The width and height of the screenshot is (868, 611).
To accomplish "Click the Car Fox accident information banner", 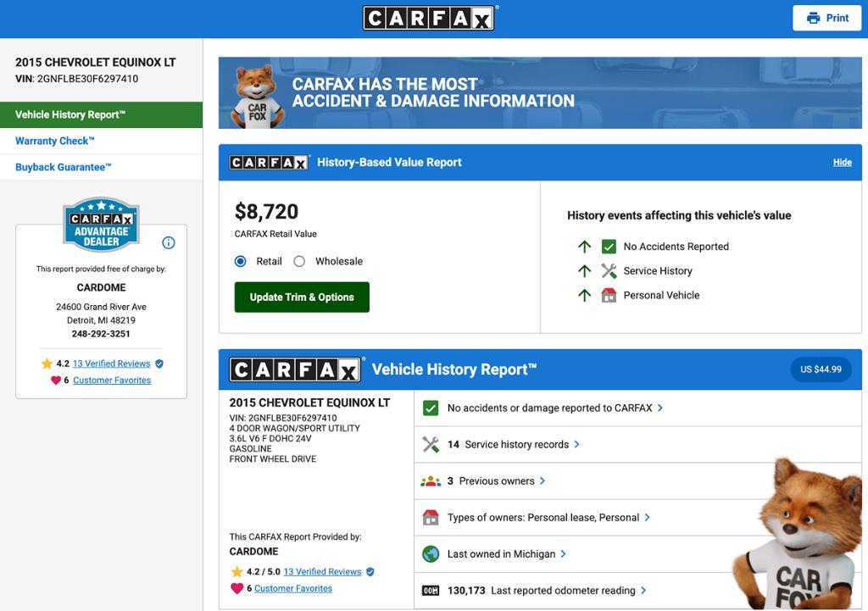I will 540,93.
